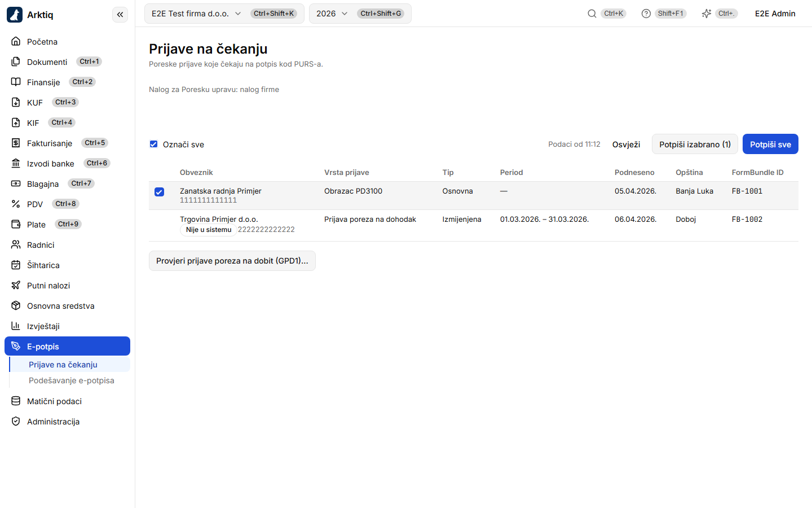This screenshot has width=812, height=508.
Task: Click the blue Potpiši sve button
Action: coord(770,144)
